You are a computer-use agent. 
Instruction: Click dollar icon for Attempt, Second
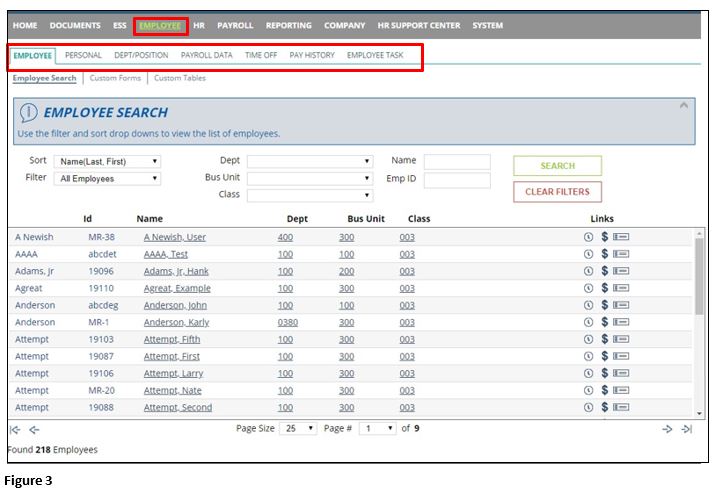point(605,407)
